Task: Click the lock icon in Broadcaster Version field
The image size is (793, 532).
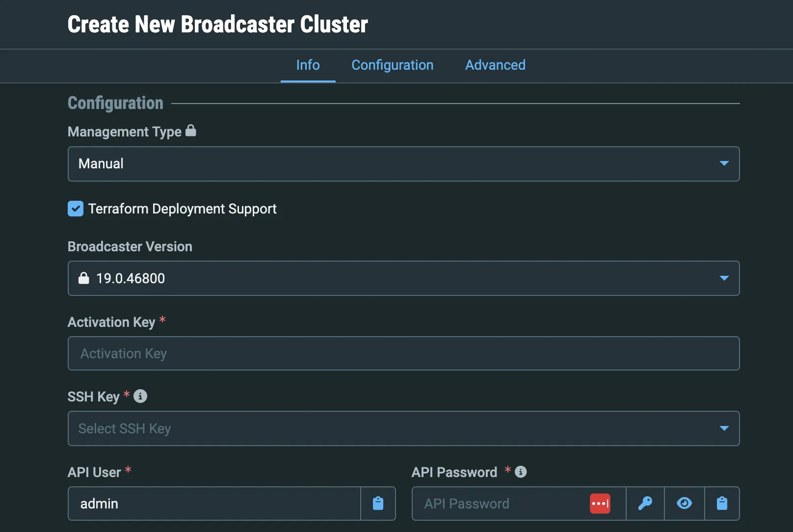Action: pos(84,278)
